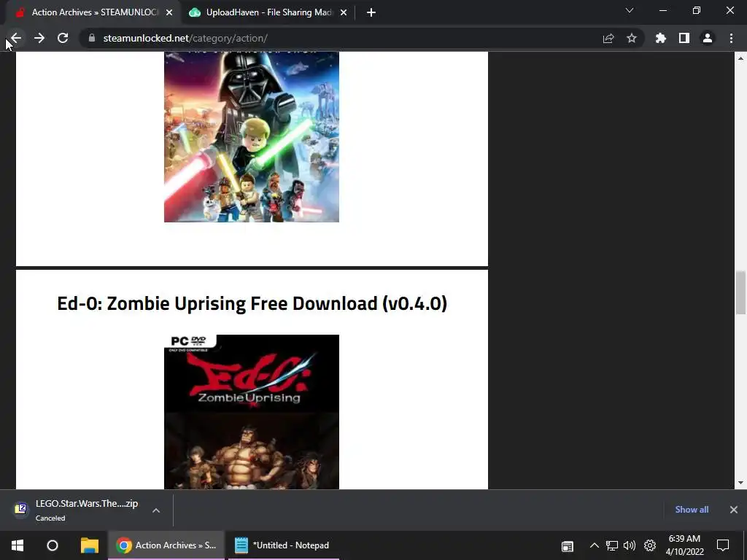
Task: Open Chrome's three-dot menu
Action: [731, 38]
